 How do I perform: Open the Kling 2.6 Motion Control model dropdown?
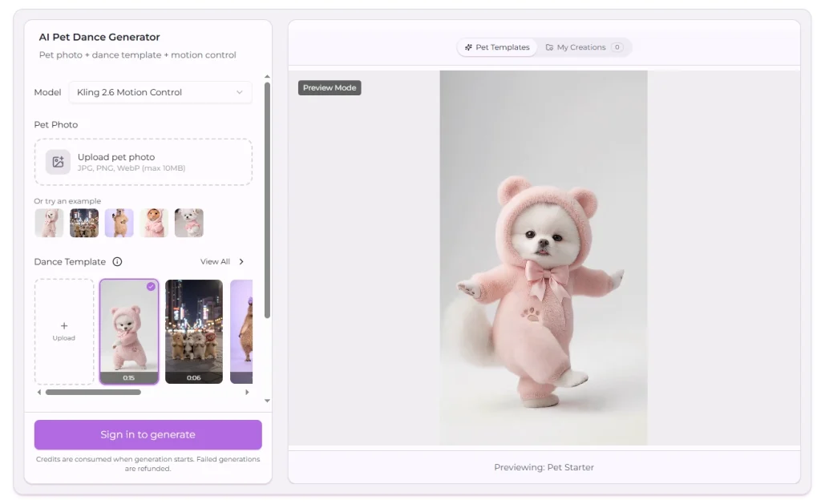click(x=160, y=92)
